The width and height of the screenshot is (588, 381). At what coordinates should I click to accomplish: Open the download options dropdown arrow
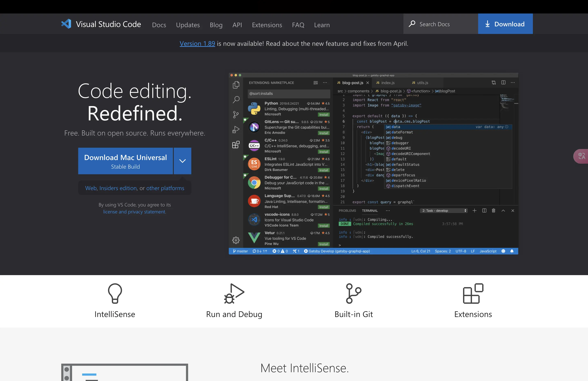pyautogui.click(x=182, y=161)
